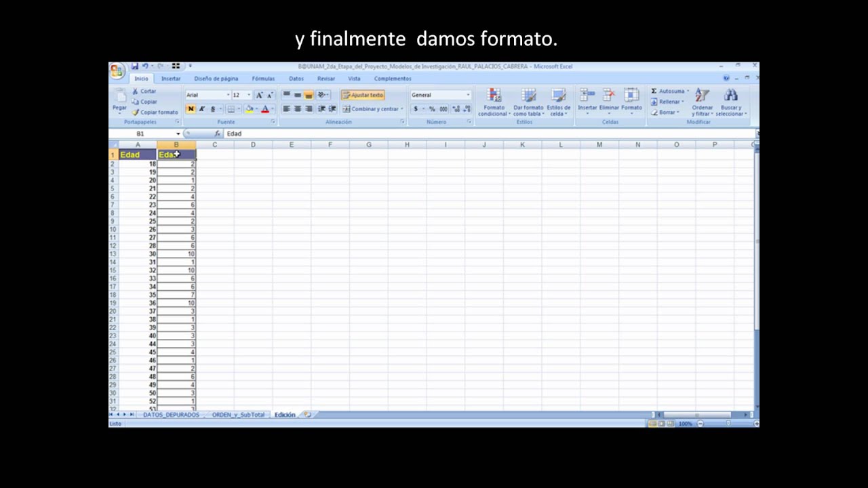Open Revisar ribbon tab

point(326,79)
